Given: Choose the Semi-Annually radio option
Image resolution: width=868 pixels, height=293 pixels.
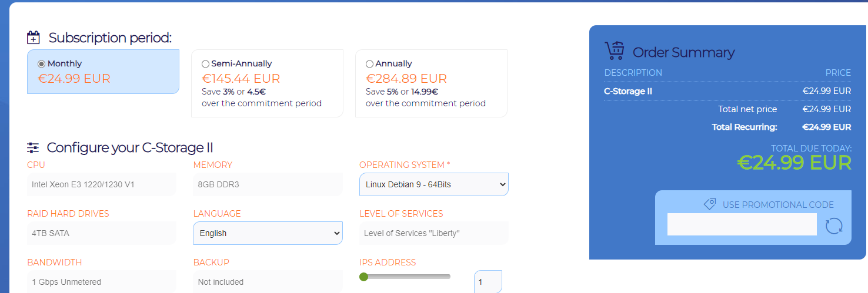Looking at the screenshot, I should pyautogui.click(x=205, y=64).
